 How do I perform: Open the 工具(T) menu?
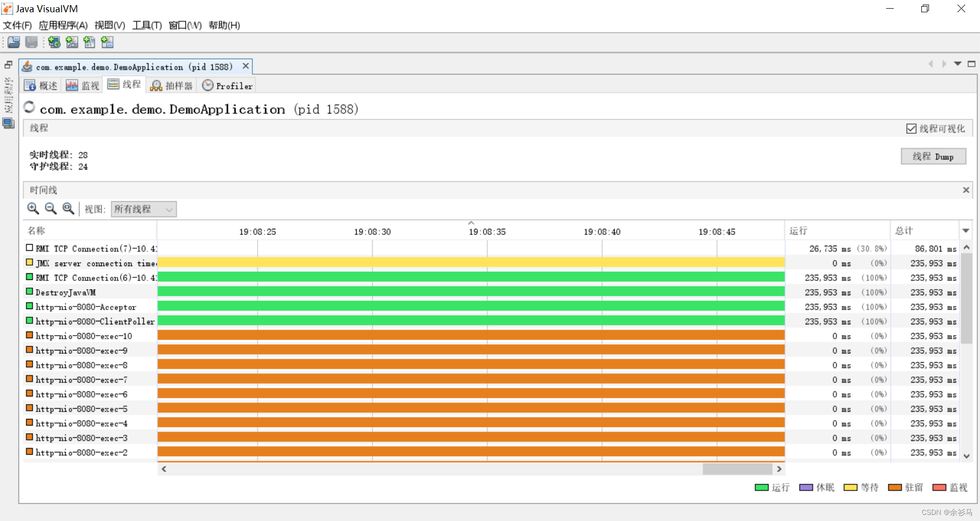[x=146, y=25]
